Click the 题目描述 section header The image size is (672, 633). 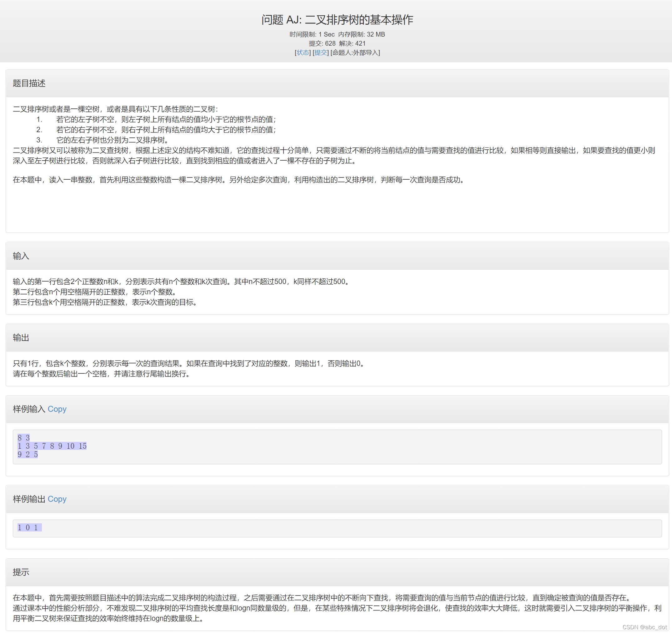click(x=29, y=83)
